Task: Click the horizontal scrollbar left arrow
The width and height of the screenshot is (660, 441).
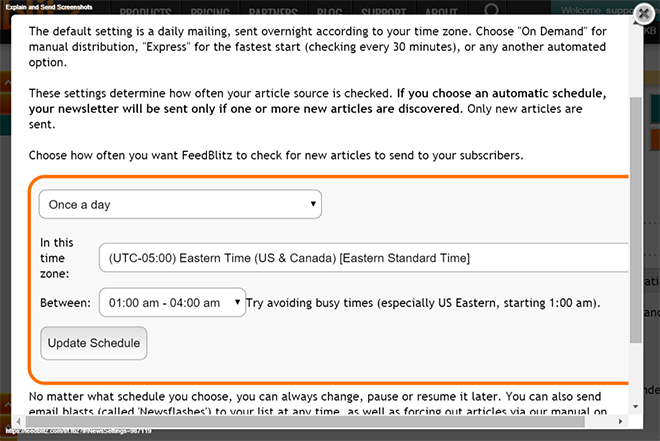Action: pos(19,421)
